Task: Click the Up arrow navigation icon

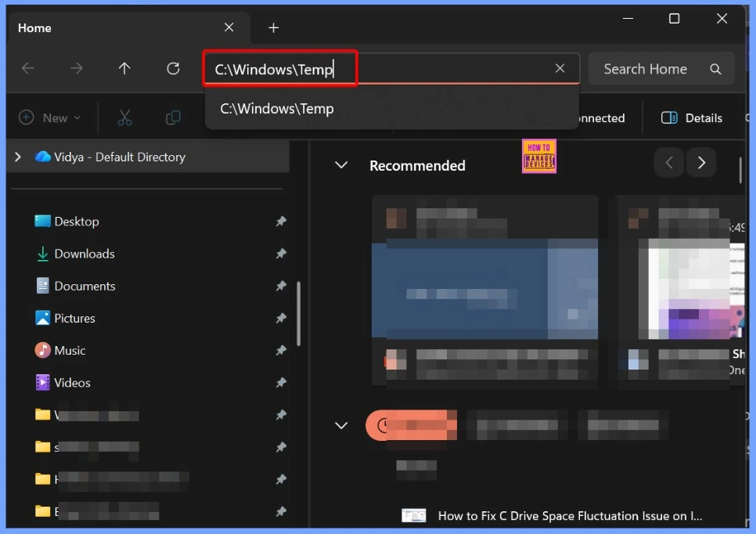Action: click(124, 69)
